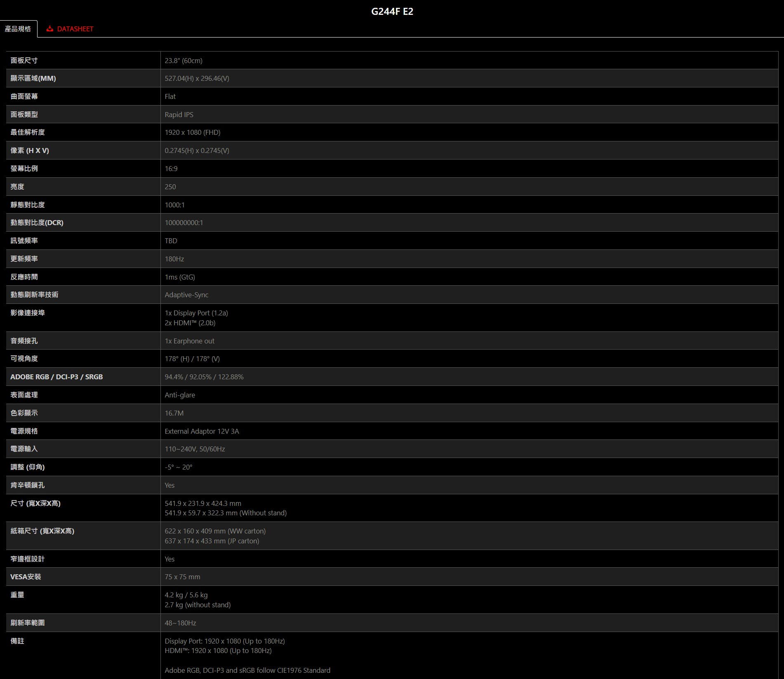Select the 顯示區域(MM) label
This screenshot has width=784, height=679.
point(33,78)
